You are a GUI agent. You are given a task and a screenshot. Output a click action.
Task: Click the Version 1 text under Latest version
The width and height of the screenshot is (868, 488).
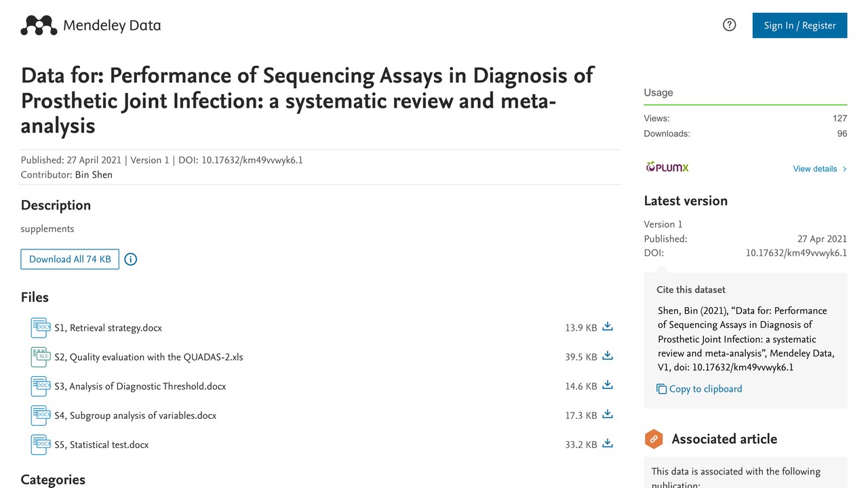[663, 224]
